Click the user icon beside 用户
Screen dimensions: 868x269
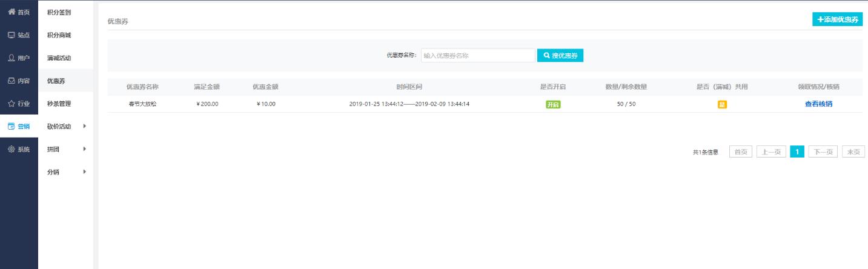[x=11, y=58]
